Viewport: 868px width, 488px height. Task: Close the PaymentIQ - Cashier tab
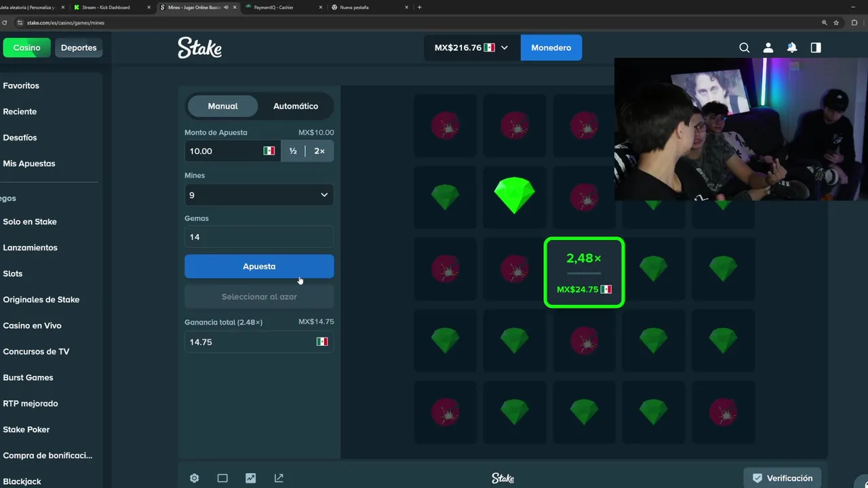(x=320, y=7)
